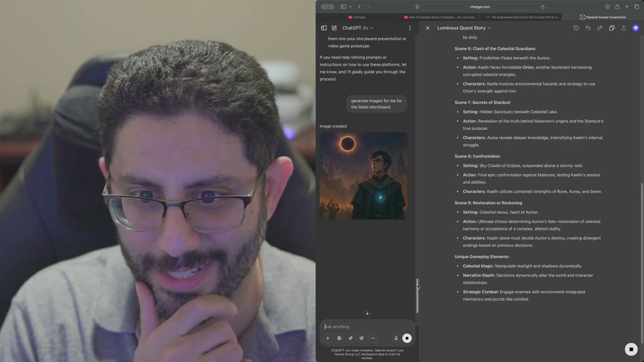Open the Safari share menu
This screenshot has height=362, width=644.
617,7
